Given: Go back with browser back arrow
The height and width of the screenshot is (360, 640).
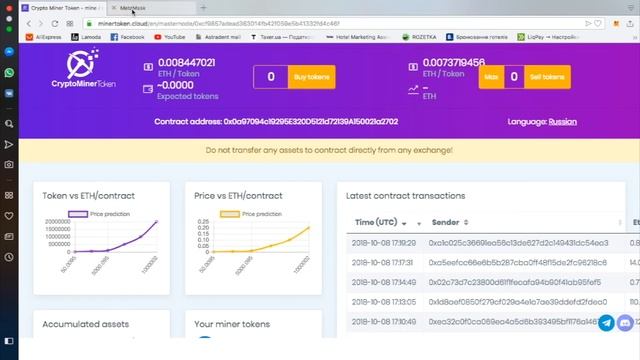Looking at the screenshot, I should coord(29,24).
